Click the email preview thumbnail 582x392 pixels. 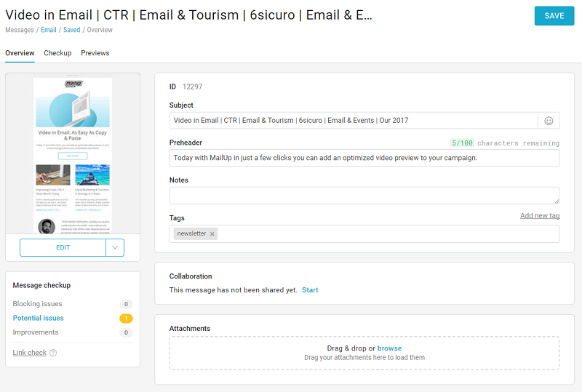pyautogui.click(x=73, y=156)
